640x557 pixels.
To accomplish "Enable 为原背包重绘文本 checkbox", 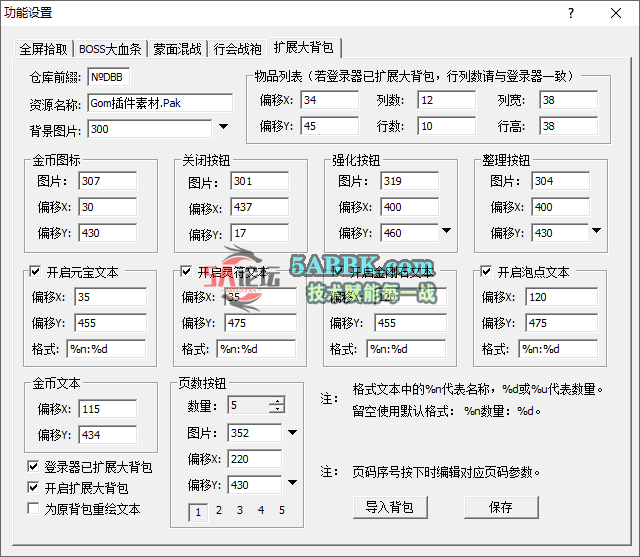I will [34, 508].
